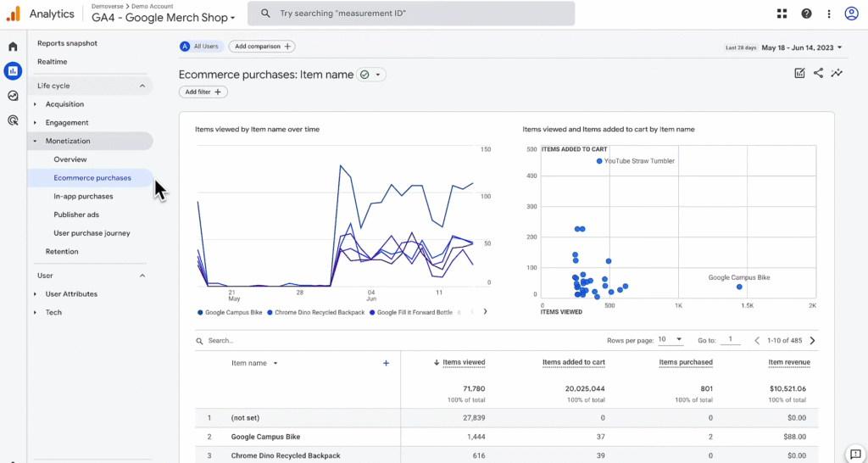Open Monetization Overview

point(70,159)
